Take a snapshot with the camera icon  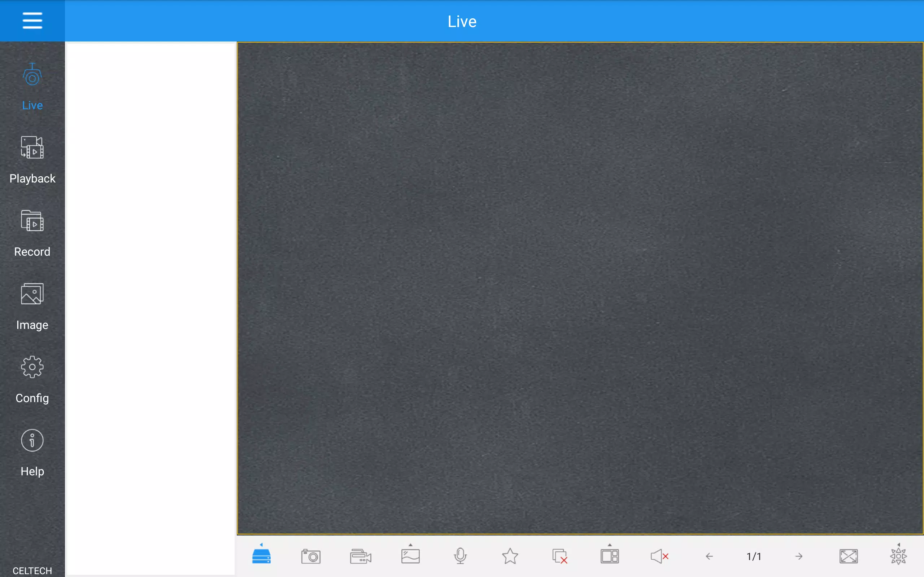(311, 556)
